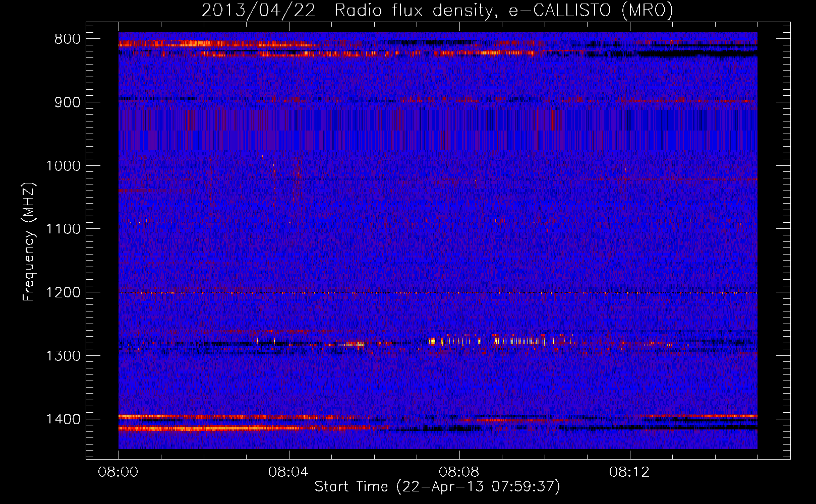Click the 08:08 time tick label

[x=459, y=472]
